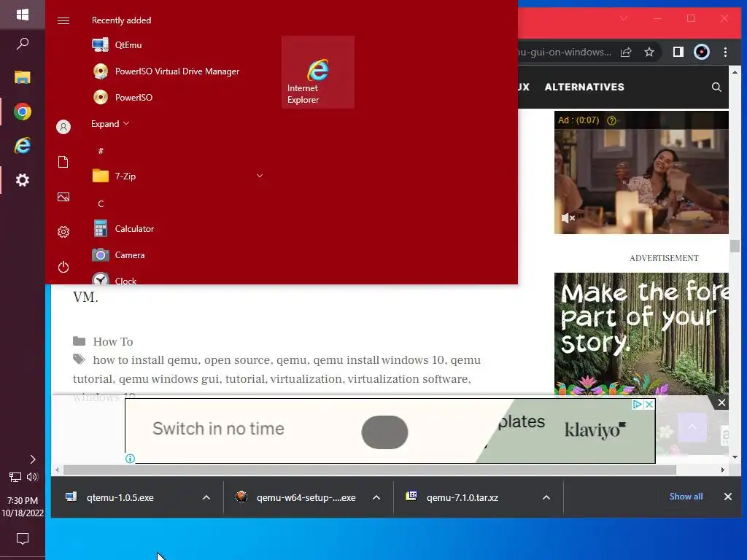Expand the Recently added list
This screenshot has height=560, width=747.
coord(110,124)
